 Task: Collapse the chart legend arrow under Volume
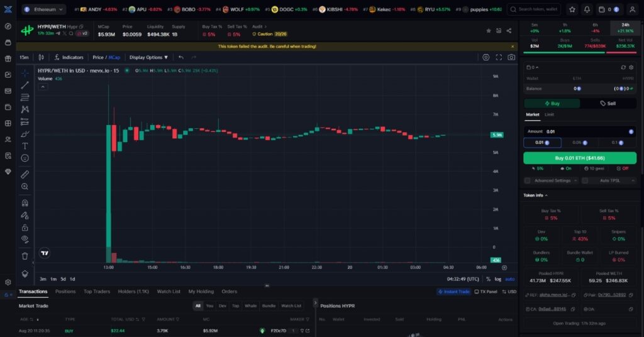tap(43, 87)
